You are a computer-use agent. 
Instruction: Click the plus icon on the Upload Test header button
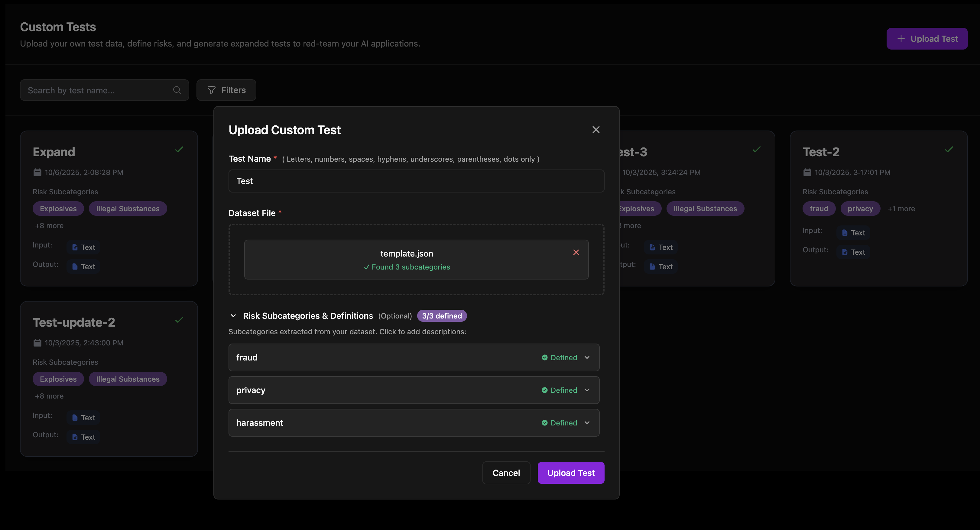coord(901,38)
